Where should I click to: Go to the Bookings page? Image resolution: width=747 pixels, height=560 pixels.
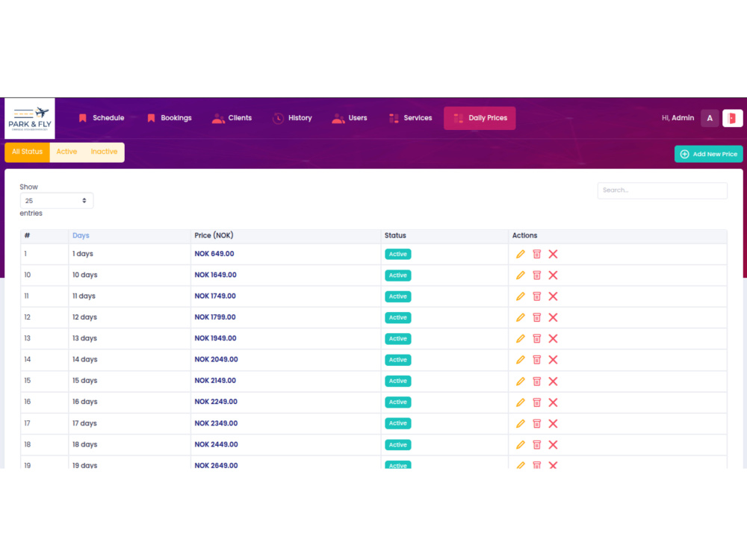pyautogui.click(x=170, y=118)
